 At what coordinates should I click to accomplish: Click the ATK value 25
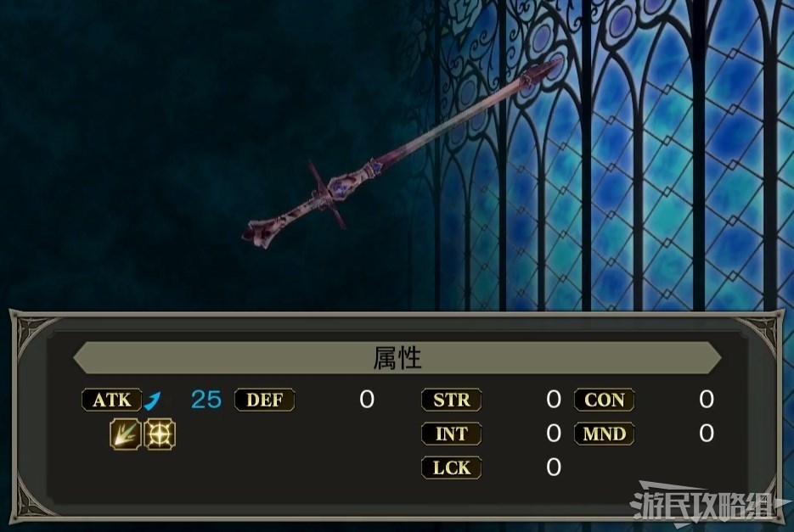coord(206,400)
